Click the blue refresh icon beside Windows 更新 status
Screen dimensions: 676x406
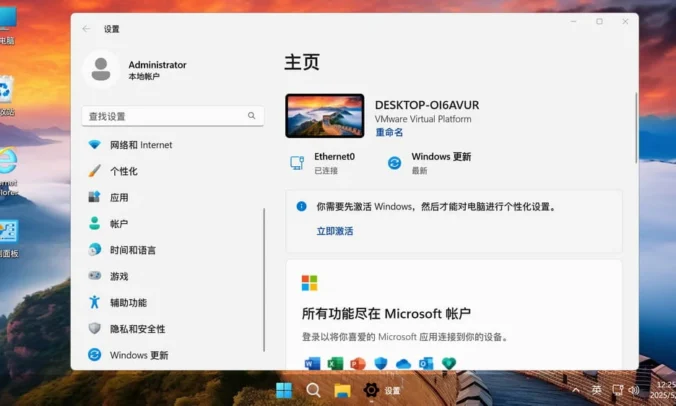tap(394, 163)
